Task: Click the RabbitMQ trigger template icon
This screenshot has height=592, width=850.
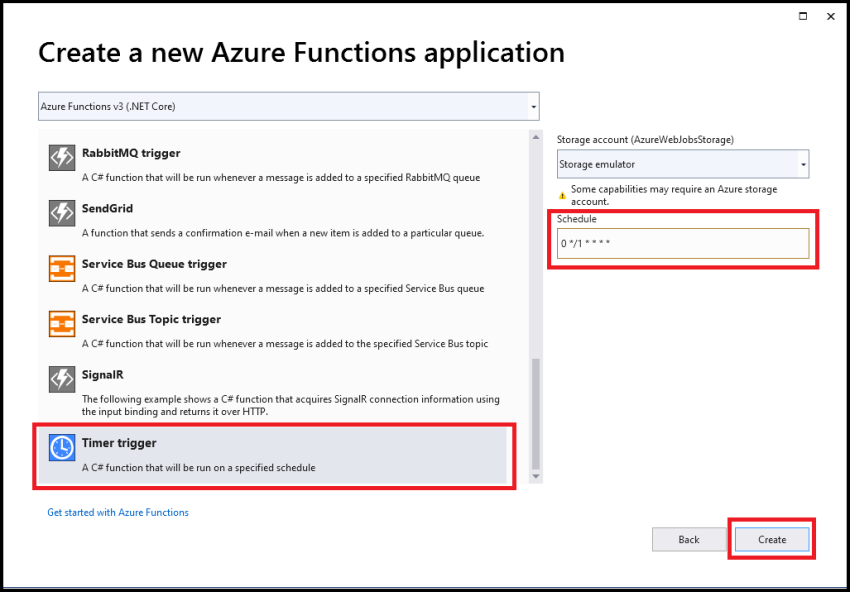Action: point(62,158)
